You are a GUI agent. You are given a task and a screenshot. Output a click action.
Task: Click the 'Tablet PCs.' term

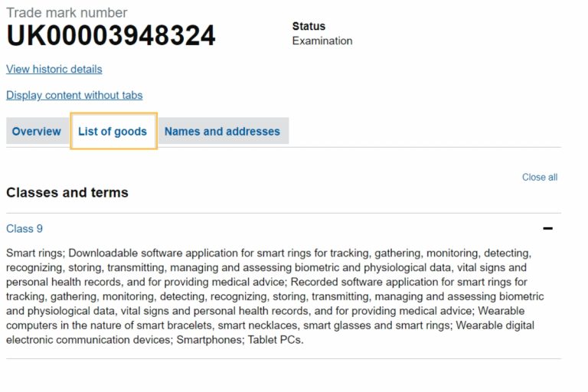tap(276, 340)
